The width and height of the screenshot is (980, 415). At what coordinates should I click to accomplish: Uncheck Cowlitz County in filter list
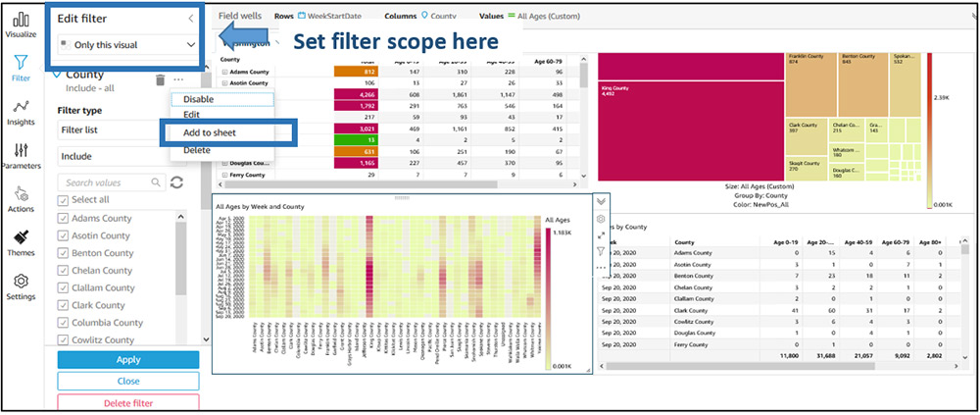pyautogui.click(x=63, y=339)
